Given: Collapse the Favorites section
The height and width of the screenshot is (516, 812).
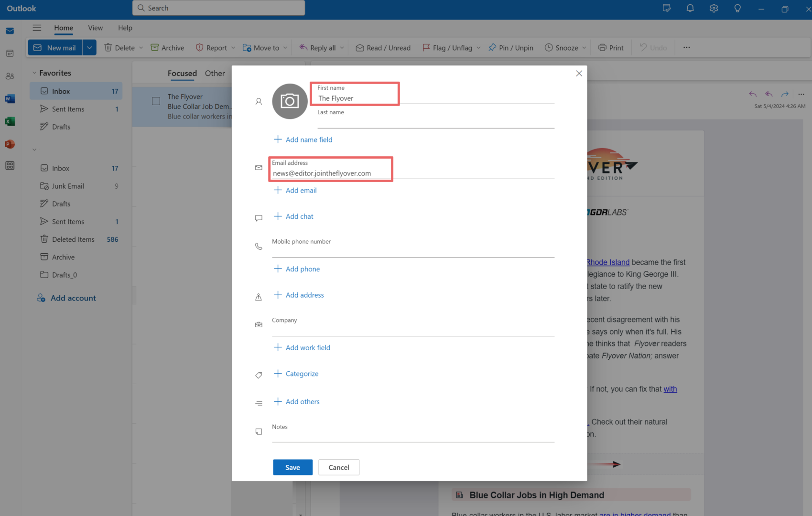Looking at the screenshot, I should [x=34, y=73].
